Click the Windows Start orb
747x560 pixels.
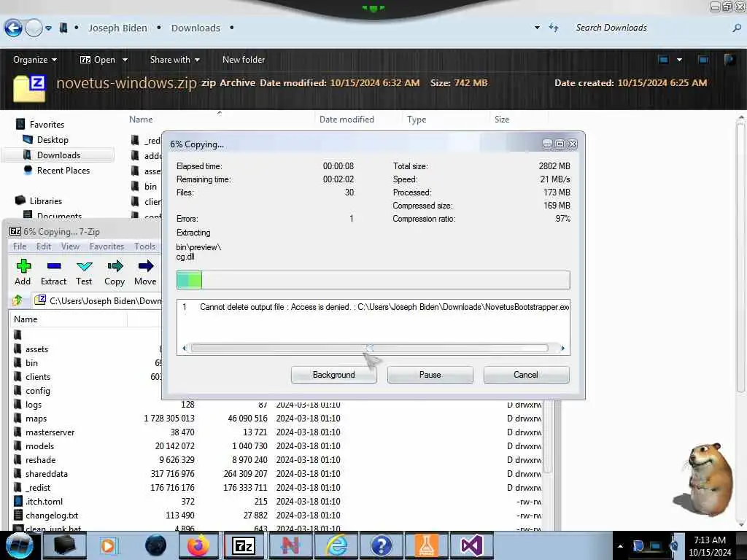click(x=19, y=545)
